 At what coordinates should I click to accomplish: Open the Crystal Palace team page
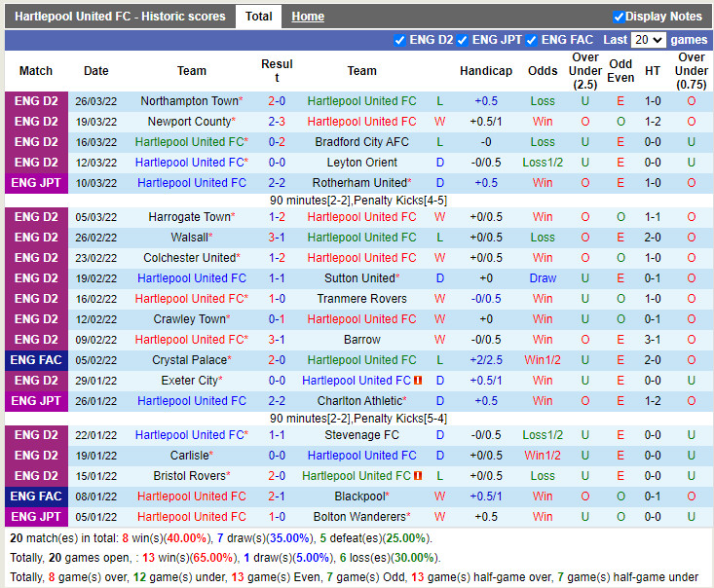(x=189, y=360)
